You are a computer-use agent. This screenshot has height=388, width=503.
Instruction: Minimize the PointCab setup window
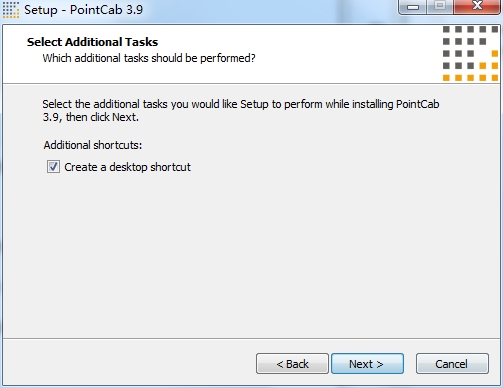(x=413, y=7)
